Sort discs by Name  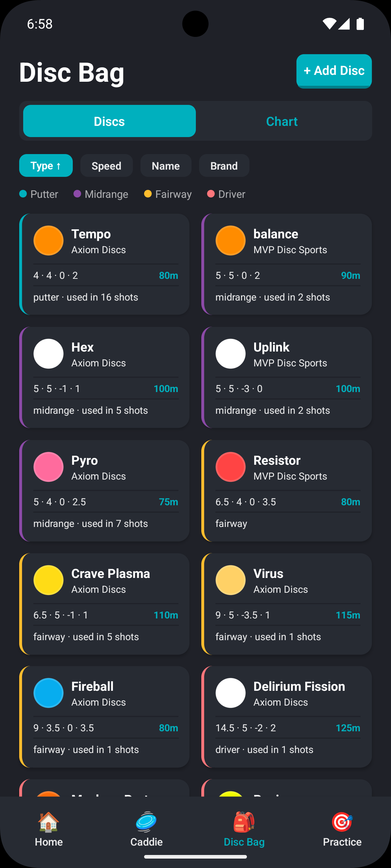(x=166, y=166)
